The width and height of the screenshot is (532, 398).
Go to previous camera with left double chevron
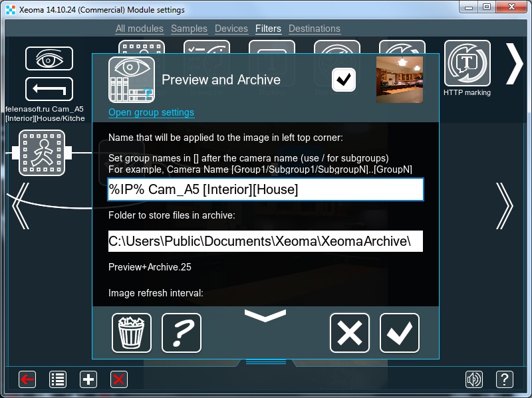click(21, 206)
